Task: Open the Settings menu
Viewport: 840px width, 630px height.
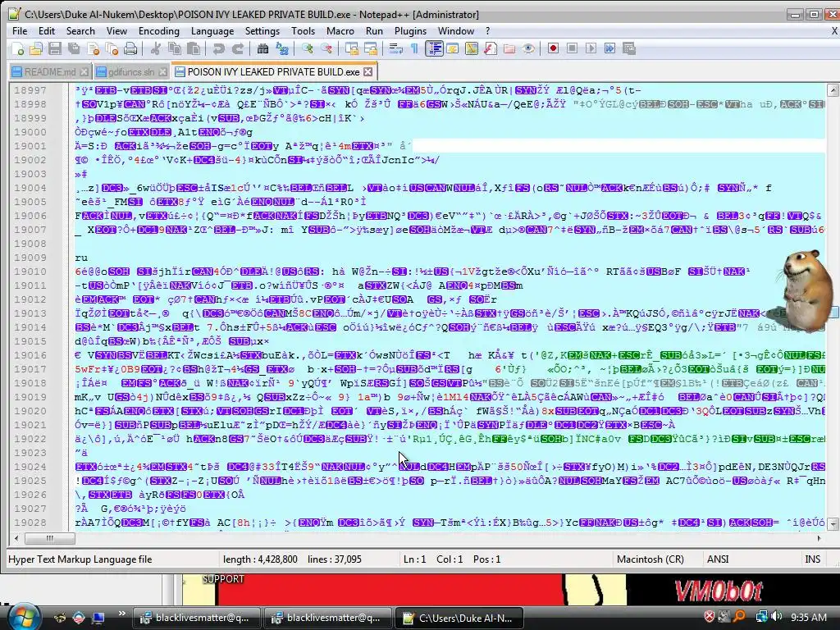Action: pos(262,31)
